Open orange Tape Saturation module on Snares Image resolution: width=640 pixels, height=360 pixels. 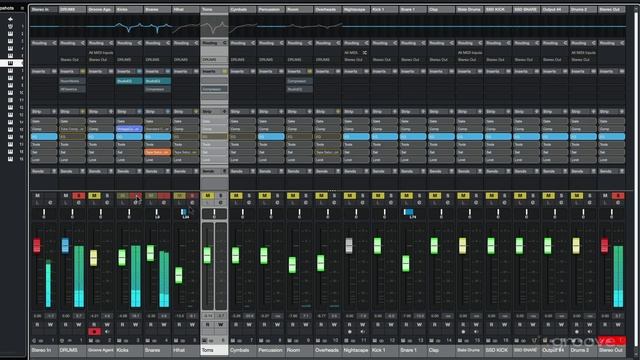coord(158,152)
